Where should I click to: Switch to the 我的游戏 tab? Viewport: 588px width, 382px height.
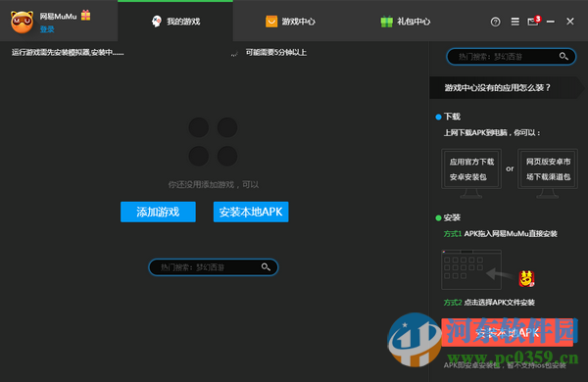(175, 22)
